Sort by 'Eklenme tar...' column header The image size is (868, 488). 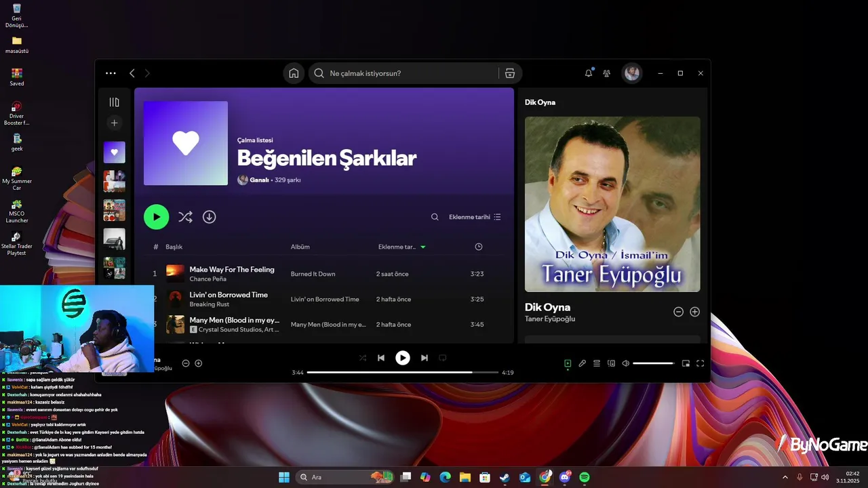(x=401, y=247)
